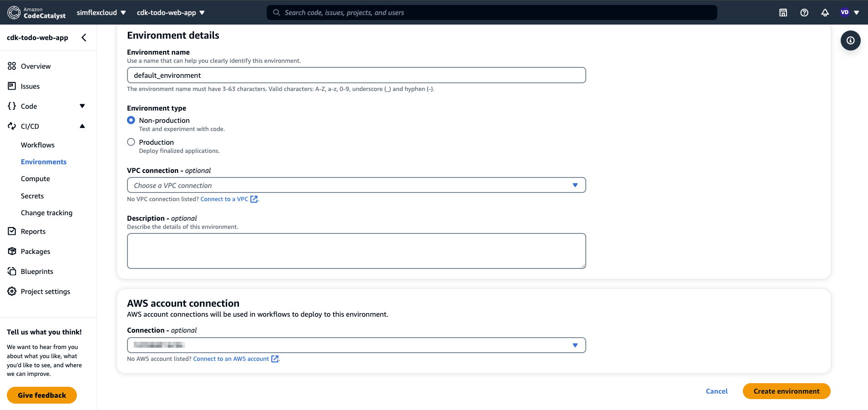Expand the Code section arrow
This screenshot has width=868, height=410.
pos(82,106)
